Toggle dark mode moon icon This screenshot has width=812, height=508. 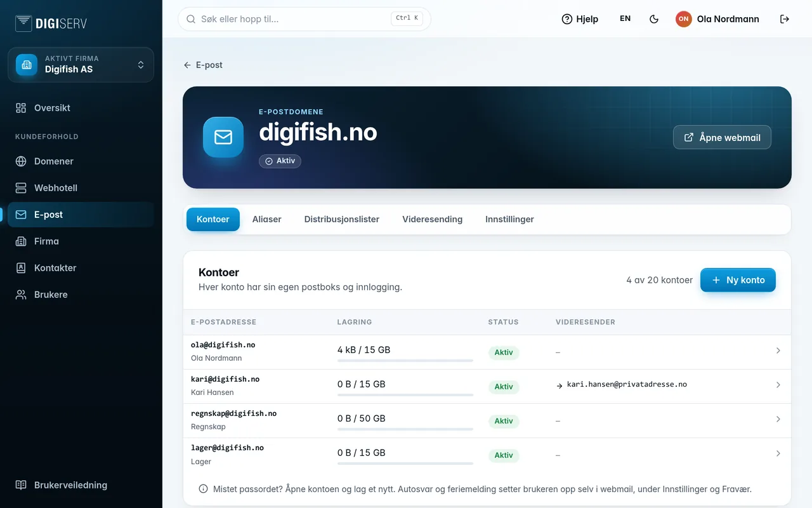point(654,19)
